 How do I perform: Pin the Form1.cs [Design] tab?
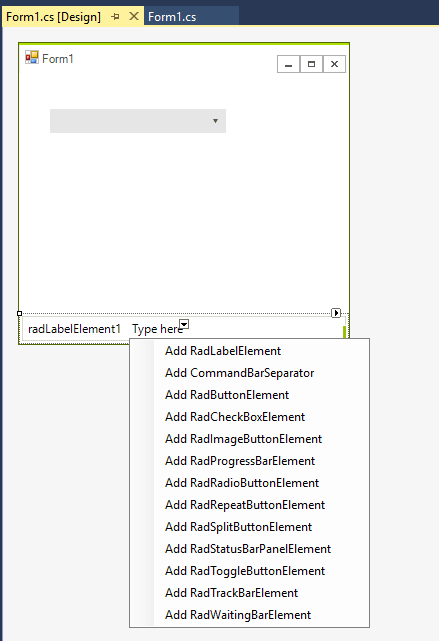point(116,17)
